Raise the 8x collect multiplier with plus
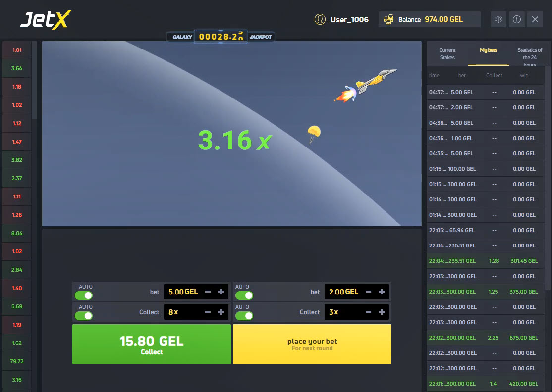552x392 pixels. (221, 312)
